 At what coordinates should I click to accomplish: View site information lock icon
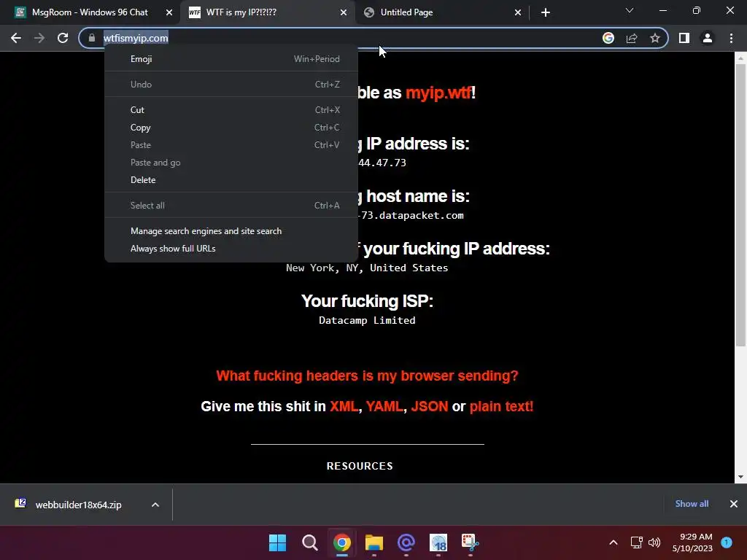(92, 38)
